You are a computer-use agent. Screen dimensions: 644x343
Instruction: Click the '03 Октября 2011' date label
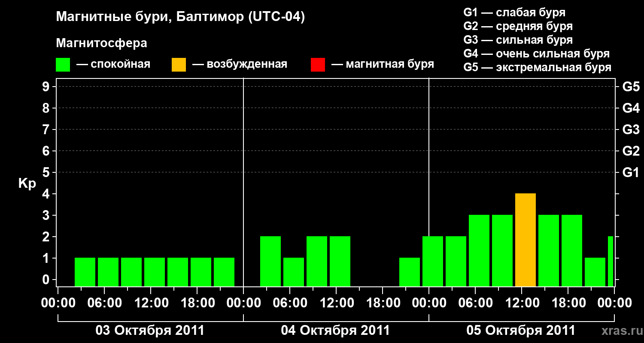pyautogui.click(x=150, y=331)
